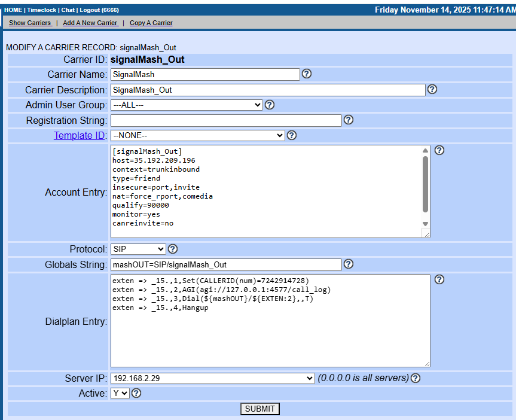The width and height of the screenshot is (516, 420).
Task: Click help icon beside Protocol dropdown
Action: click(x=173, y=249)
